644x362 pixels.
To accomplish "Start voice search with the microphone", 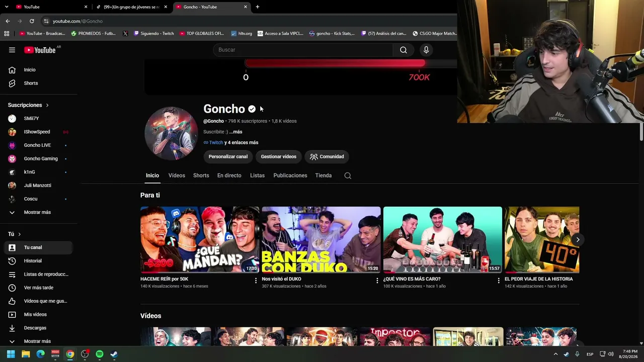I will coord(426,50).
